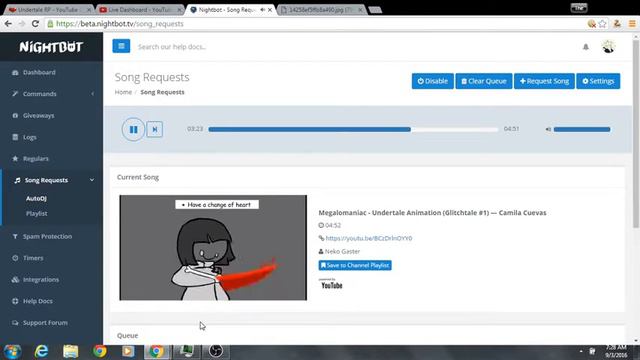Click the Home breadcrumb link
Viewport: 640px width, 360px height.
(x=123, y=92)
